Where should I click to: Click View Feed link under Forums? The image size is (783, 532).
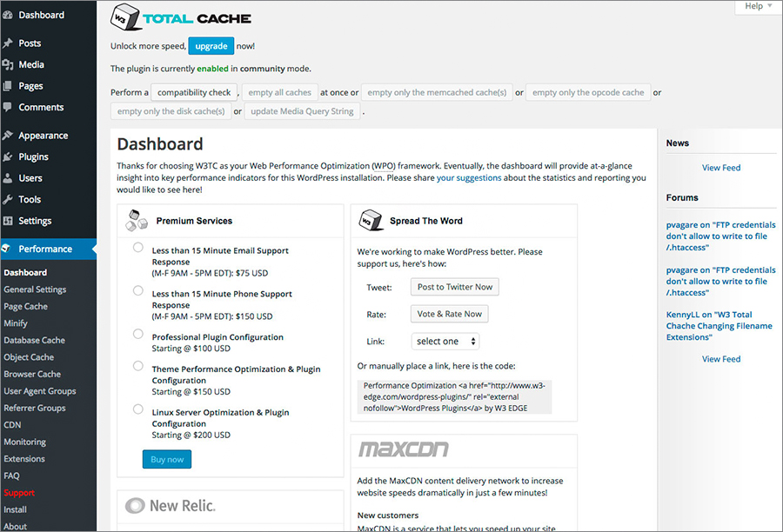(x=721, y=359)
